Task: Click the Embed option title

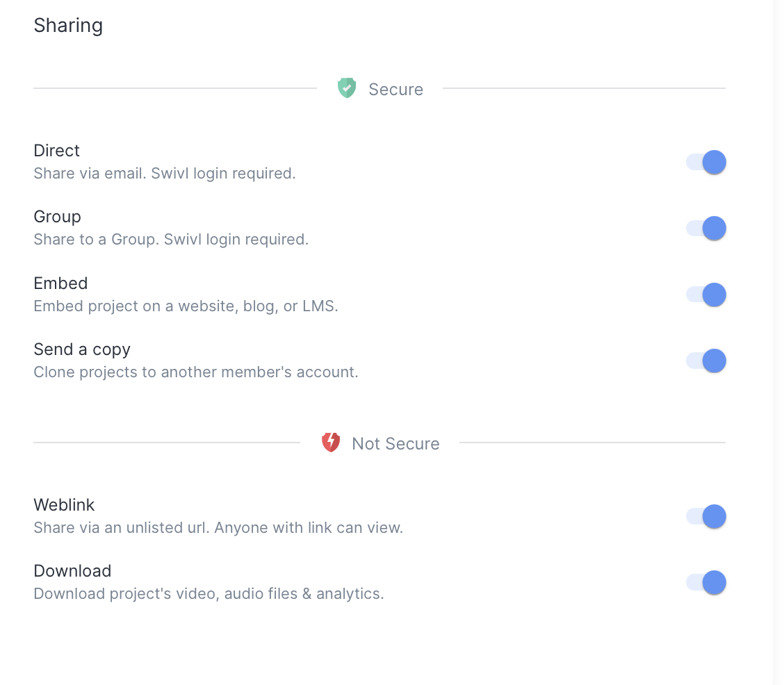Action: click(60, 283)
